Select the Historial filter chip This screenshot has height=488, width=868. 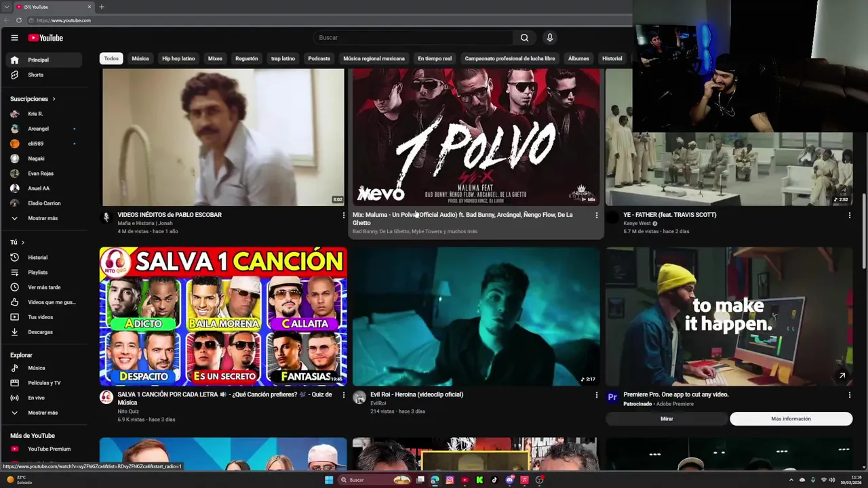(x=612, y=58)
